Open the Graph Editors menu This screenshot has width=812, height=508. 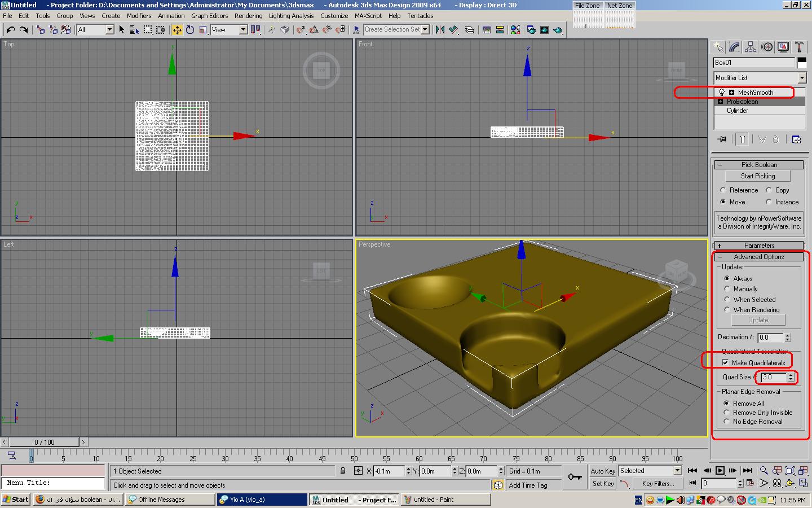pos(209,16)
